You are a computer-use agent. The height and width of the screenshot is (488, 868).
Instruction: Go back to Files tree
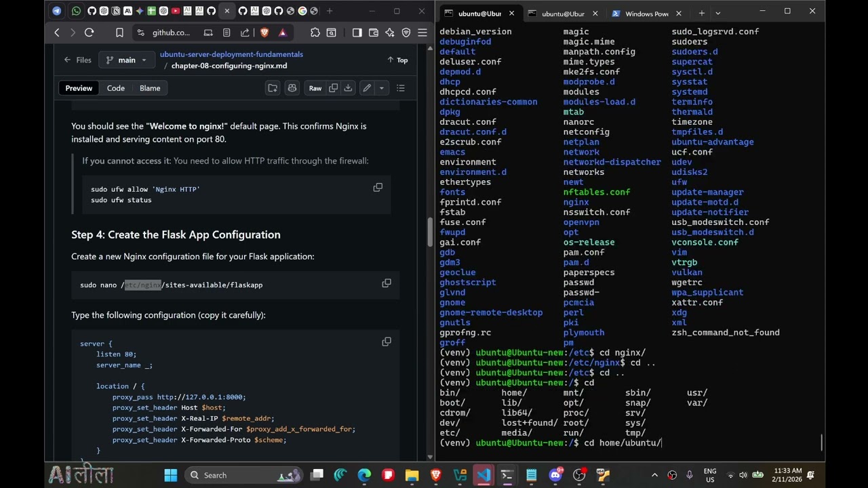[x=77, y=60]
